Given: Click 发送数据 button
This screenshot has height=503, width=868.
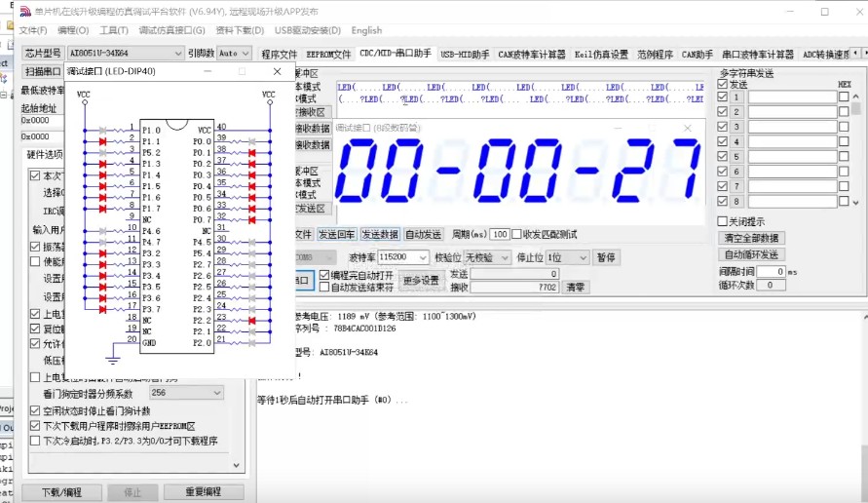Looking at the screenshot, I should (x=380, y=234).
